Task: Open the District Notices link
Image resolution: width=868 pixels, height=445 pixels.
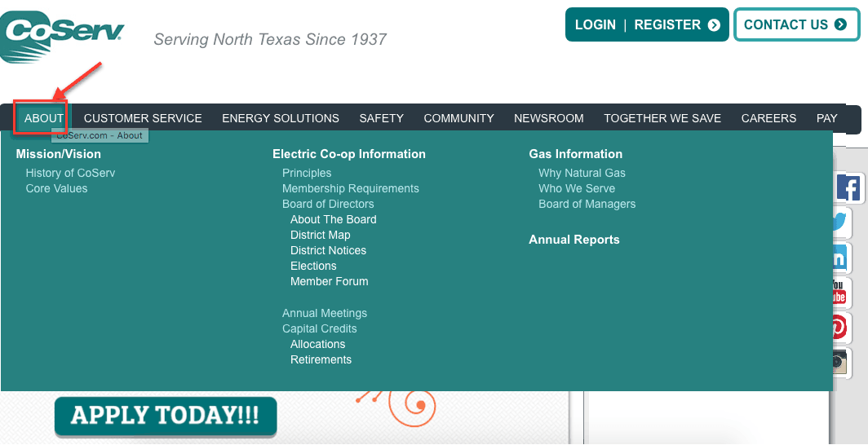Action: click(328, 250)
